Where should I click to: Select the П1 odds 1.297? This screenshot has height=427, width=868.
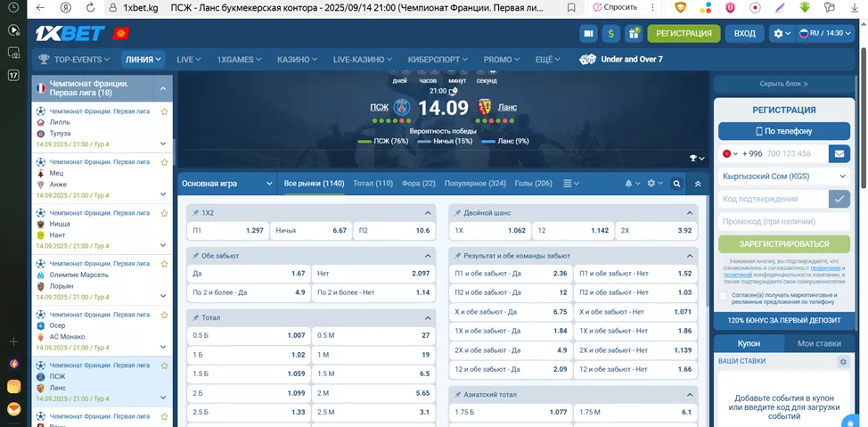pos(227,230)
